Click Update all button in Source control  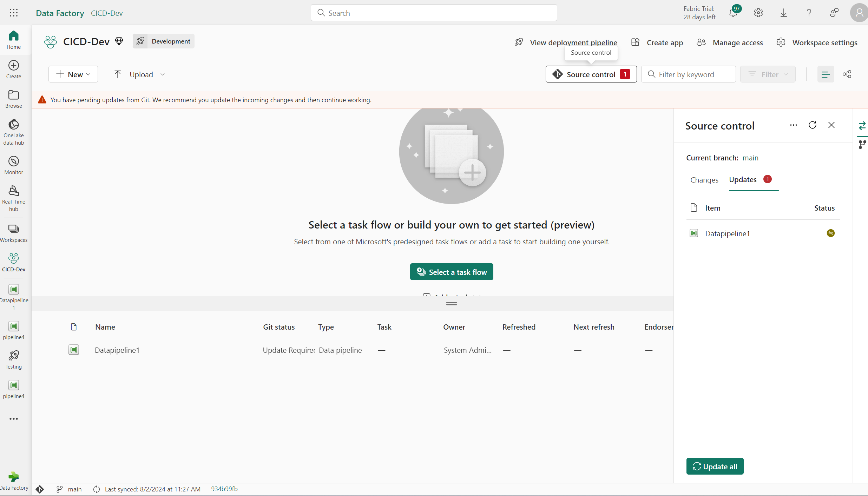click(x=715, y=466)
